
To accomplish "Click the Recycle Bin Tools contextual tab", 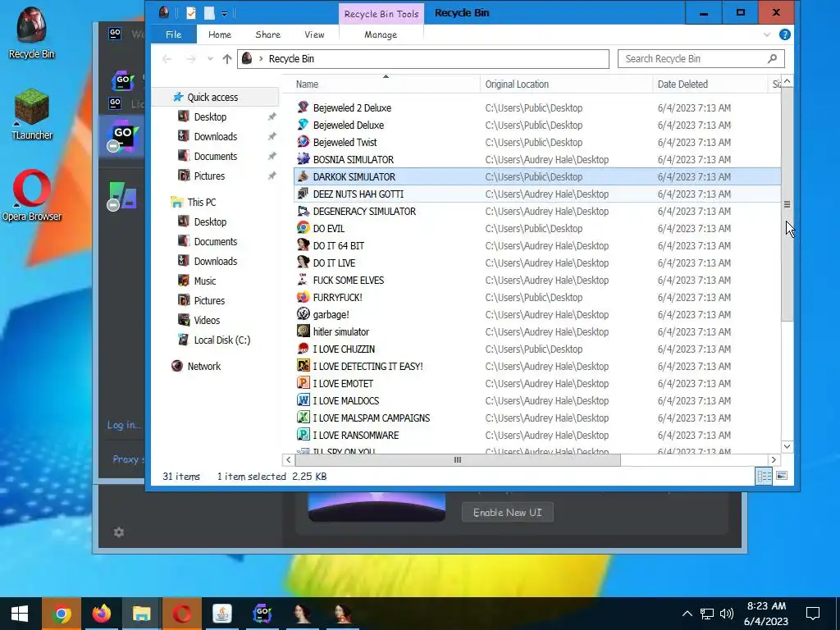I will click(381, 14).
